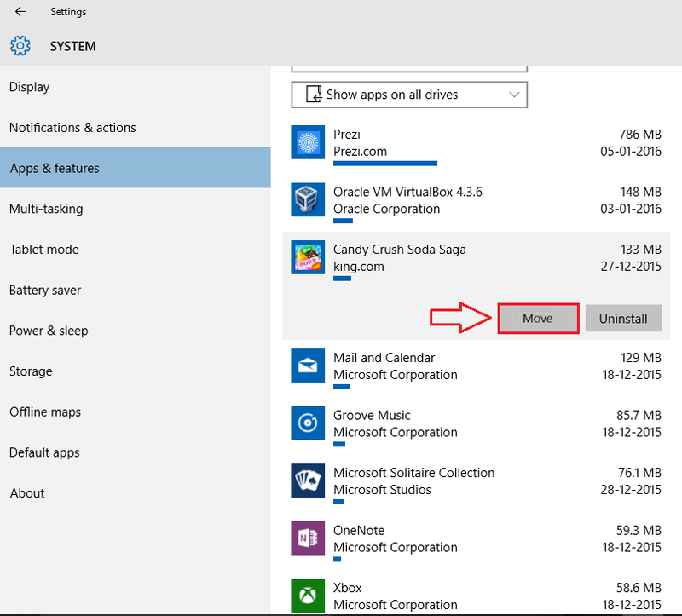Click the 133 MB size value
The height and width of the screenshot is (616, 682).
pos(641,250)
